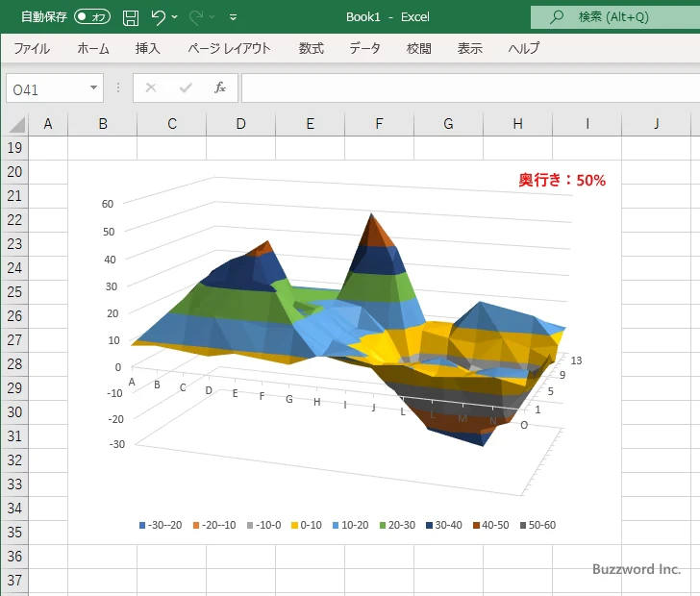Select column A header
Screen dimensions: 700x596
tap(48, 124)
